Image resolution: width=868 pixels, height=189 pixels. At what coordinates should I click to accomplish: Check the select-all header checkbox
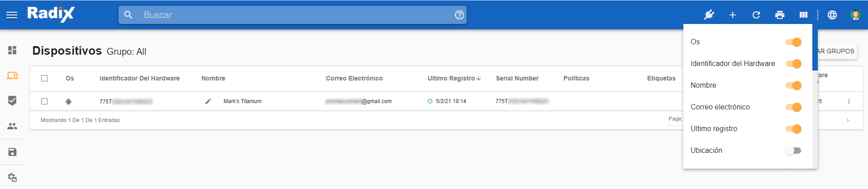(44, 78)
